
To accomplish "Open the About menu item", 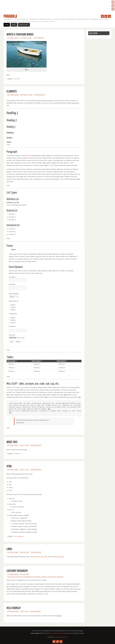I will 14,25.
